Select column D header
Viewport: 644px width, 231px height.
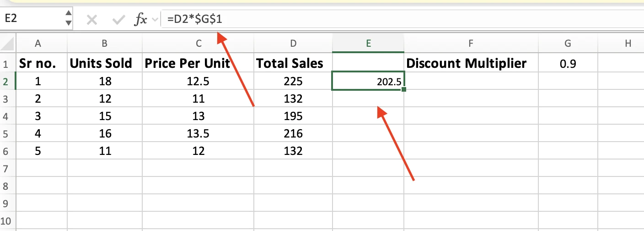click(293, 44)
